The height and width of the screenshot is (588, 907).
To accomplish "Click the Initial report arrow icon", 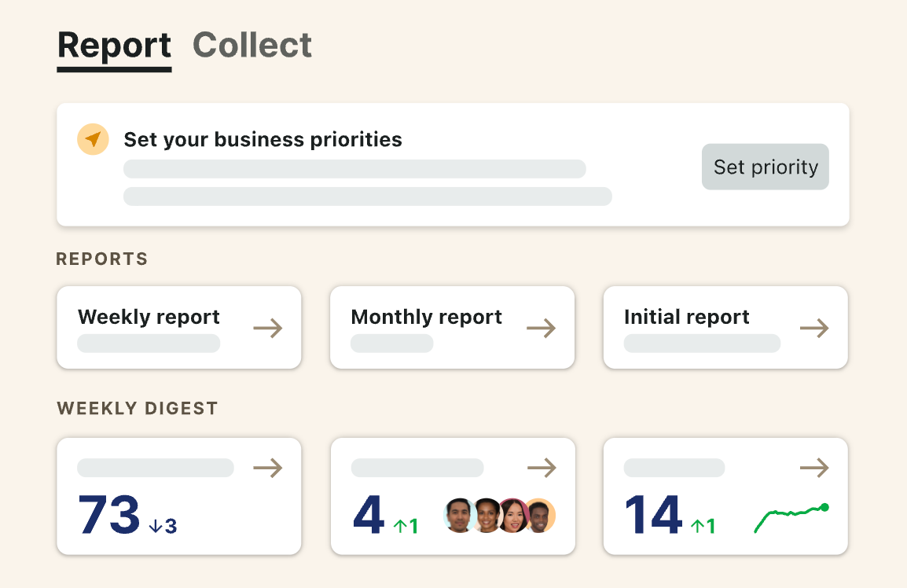I will coord(814,328).
